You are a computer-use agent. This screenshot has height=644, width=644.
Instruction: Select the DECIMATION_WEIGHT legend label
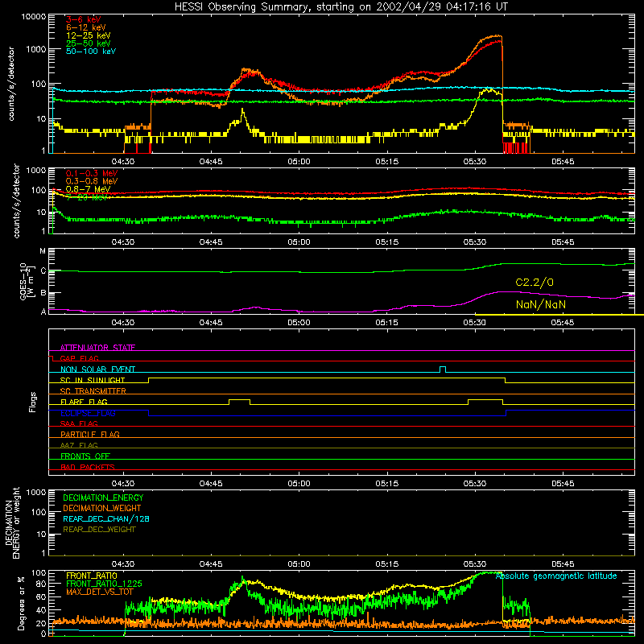tap(102, 508)
